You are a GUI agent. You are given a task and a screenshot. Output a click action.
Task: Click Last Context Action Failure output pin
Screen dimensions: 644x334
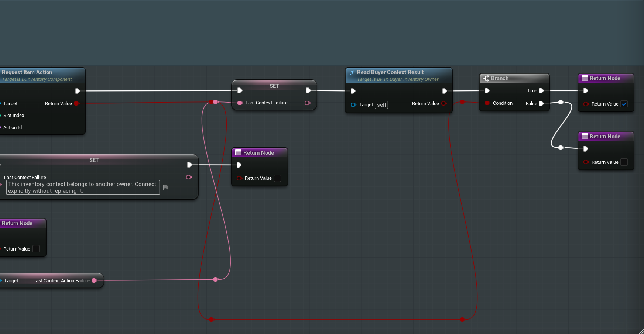pyautogui.click(x=94, y=280)
